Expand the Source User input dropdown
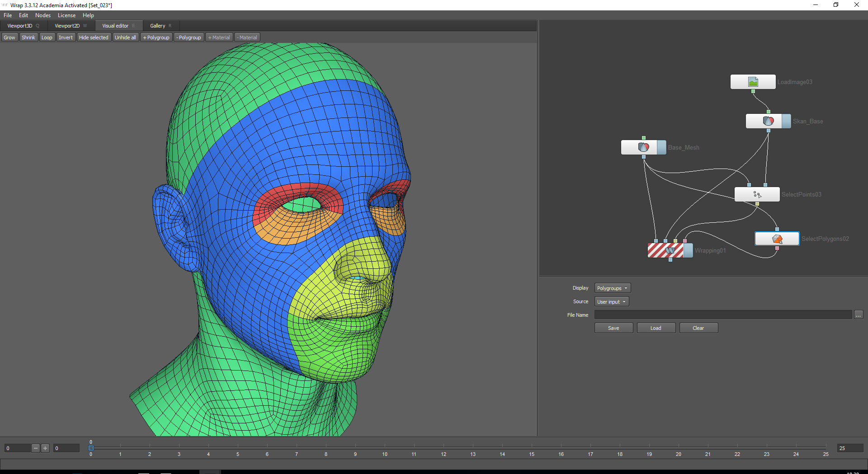The height and width of the screenshot is (474, 868). (x=611, y=302)
